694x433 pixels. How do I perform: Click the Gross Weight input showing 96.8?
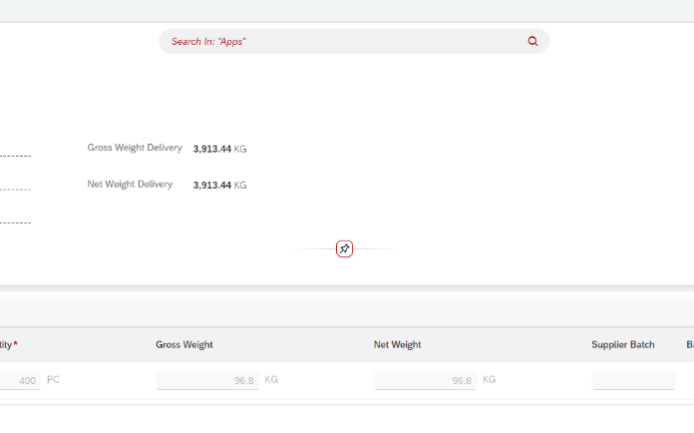pyautogui.click(x=207, y=381)
